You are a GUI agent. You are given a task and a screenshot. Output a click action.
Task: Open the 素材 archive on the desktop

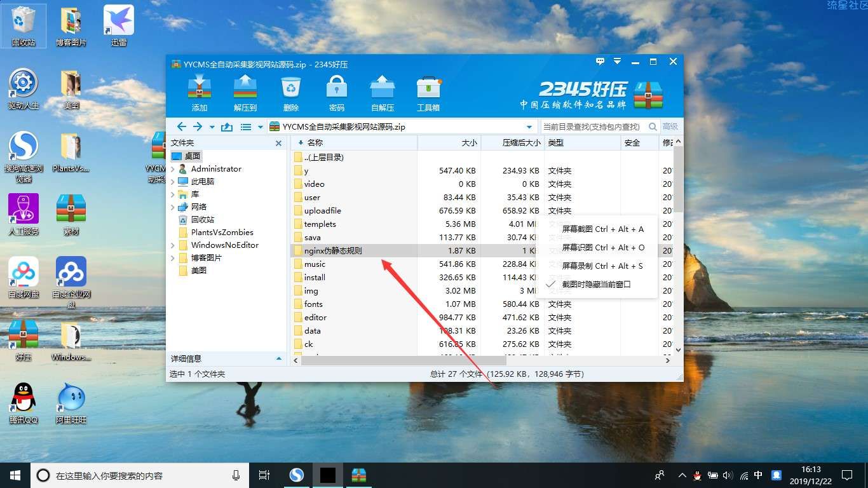[x=71, y=215]
